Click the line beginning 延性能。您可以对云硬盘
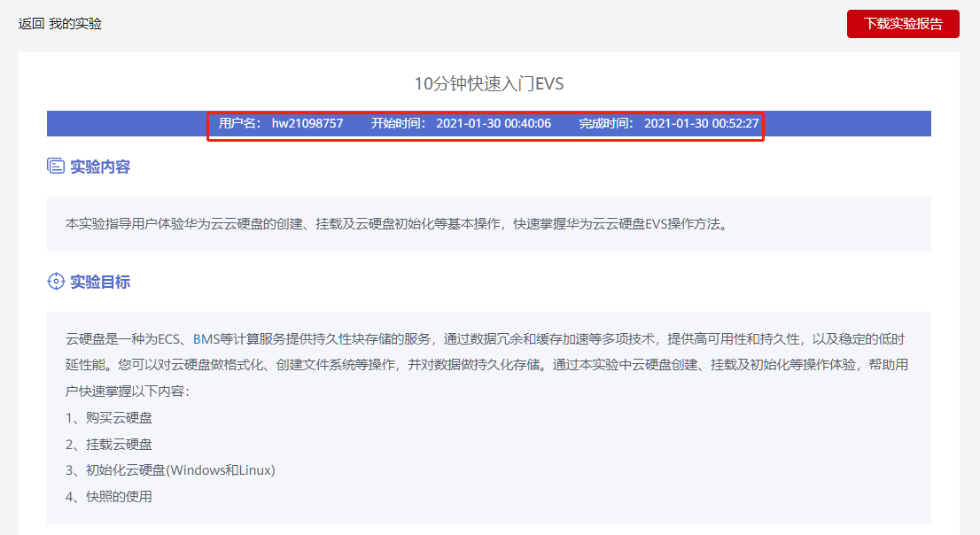The image size is (980, 535). 486,365
